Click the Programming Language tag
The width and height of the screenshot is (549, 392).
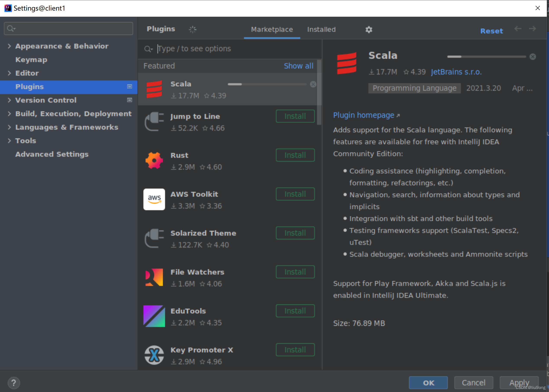point(414,88)
